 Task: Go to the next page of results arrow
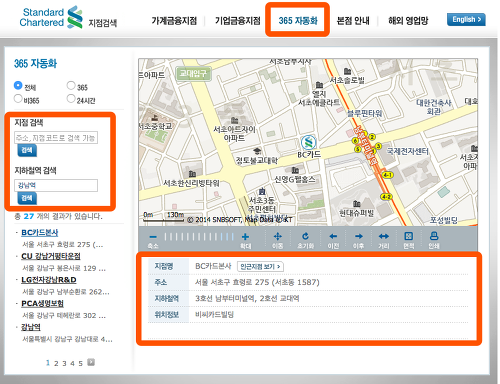91,362
